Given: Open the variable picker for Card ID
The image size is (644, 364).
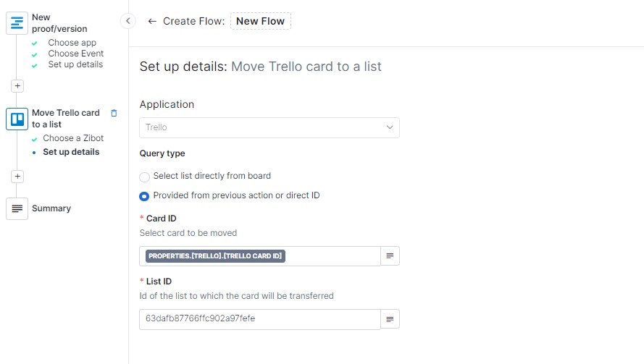Looking at the screenshot, I should [x=390, y=255].
